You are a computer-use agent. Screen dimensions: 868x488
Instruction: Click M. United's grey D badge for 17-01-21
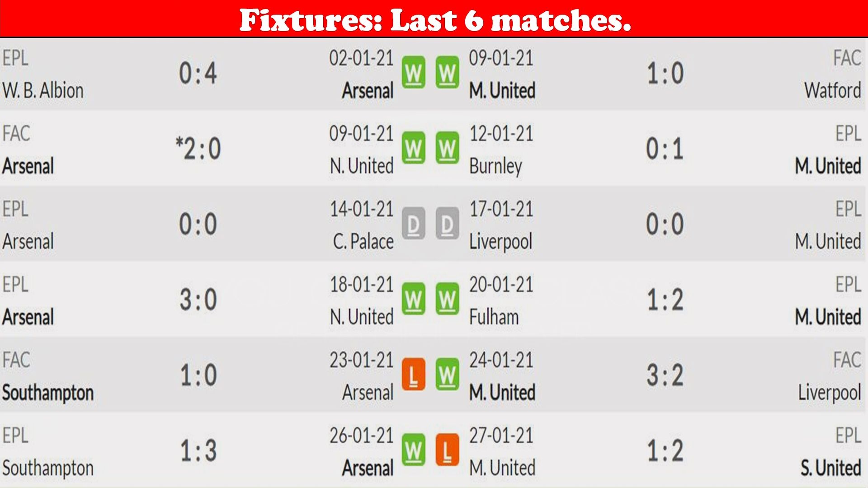pyautogui.click(x=447, y=224)
